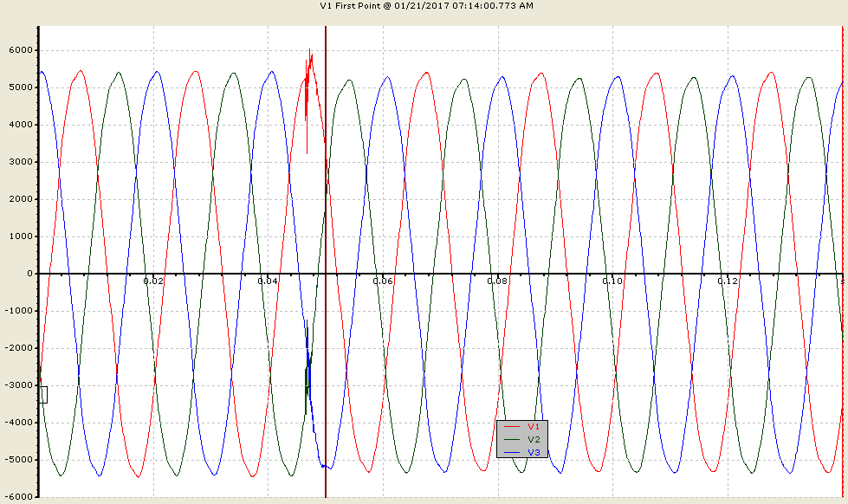This screenshot has height=504, width=848.
Task: Click the small square marker box near -3000
Action: (x=43, y=395)
